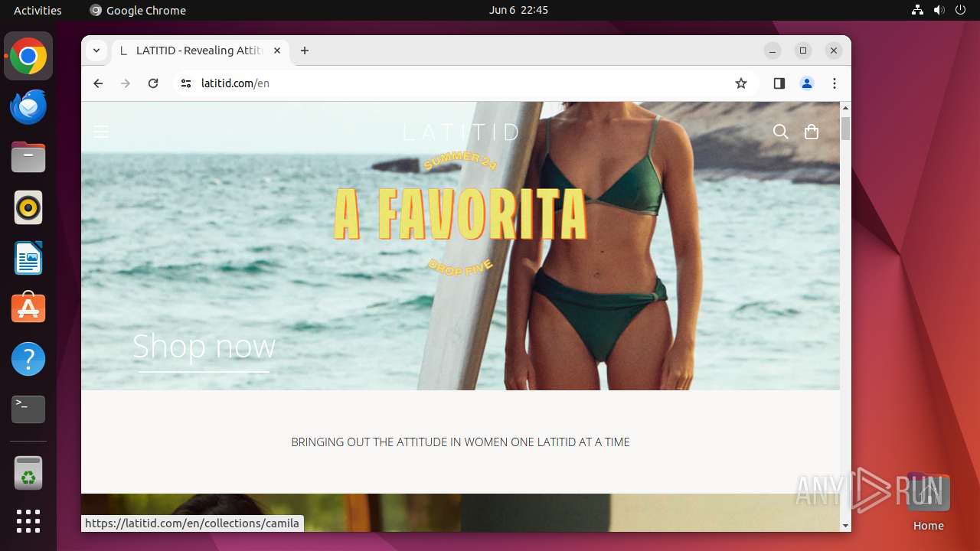The image size is (980, 551).
Task: View site information icon in address bar
Action: (185, 83)
